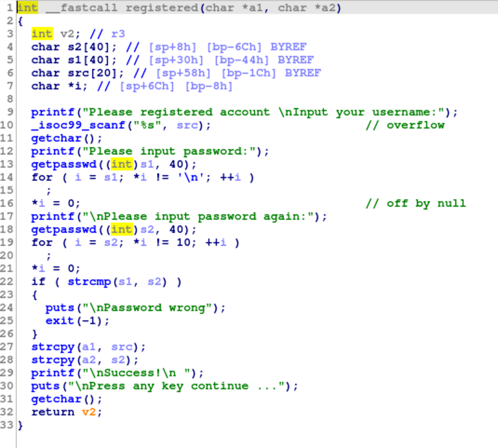Click 's1' argument in getpasswd call on line 13
Image resolution: width=498 pixels, height=448 pixels.
point(147,164)
